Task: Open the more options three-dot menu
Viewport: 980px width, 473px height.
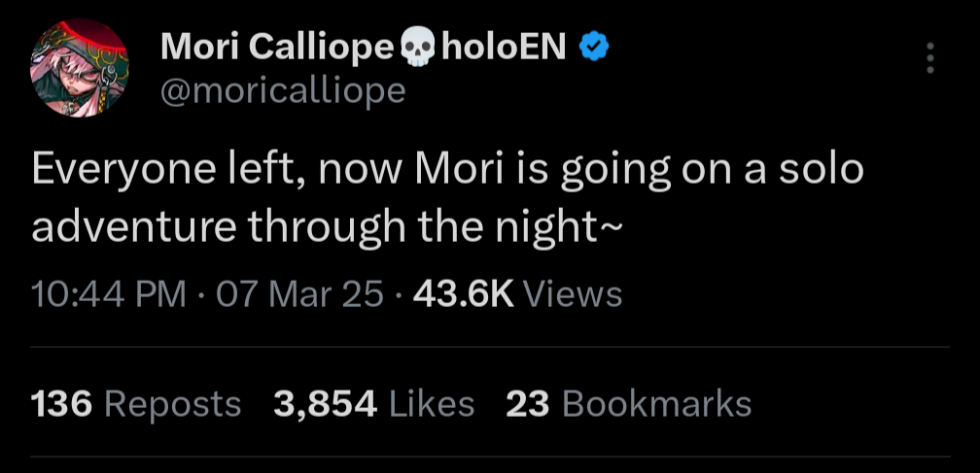Action: coord(930,58)
